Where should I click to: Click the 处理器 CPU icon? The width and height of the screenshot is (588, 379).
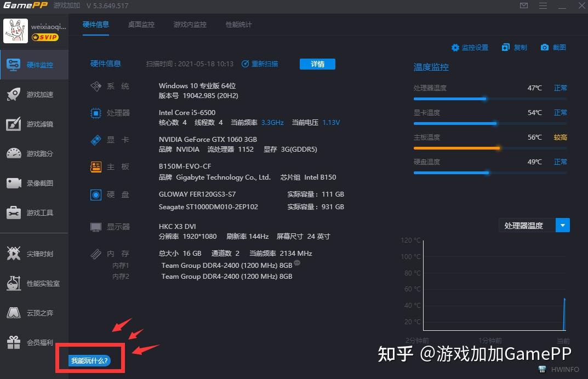tap(96, 113)
